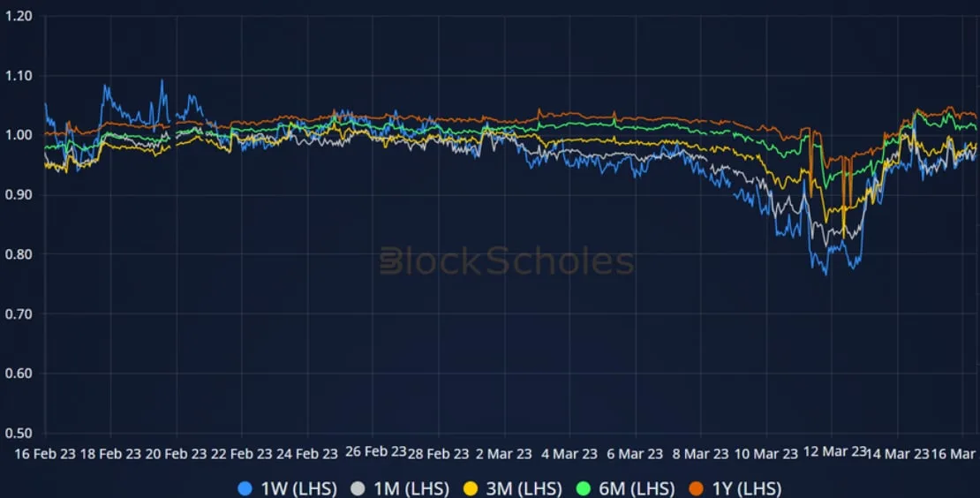Click the 20 Feb 23 date label
This screenshot has width=980, height=498.
(x=176, y=454)
